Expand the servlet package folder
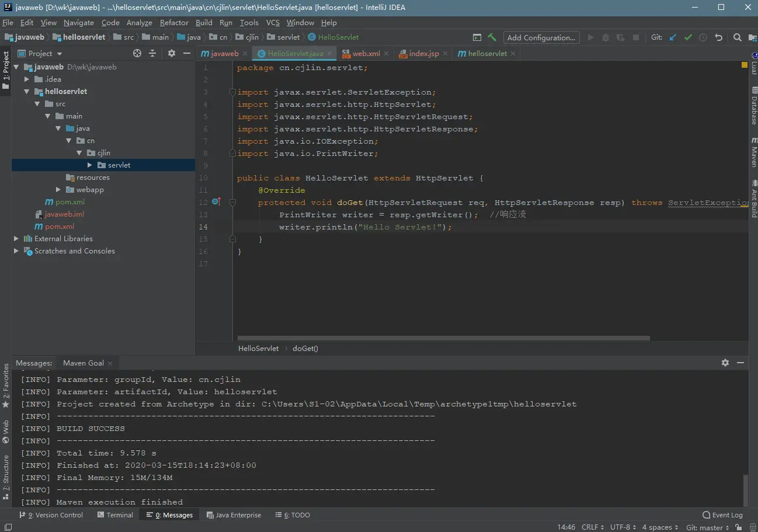 [90, 165]
